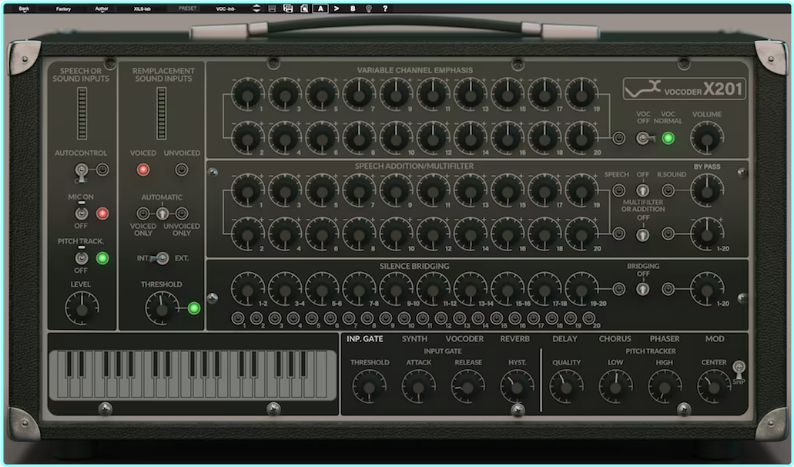Click silence bridging patch jack 20
Viewport: 794px width, 467px height.
coord(588,318)
